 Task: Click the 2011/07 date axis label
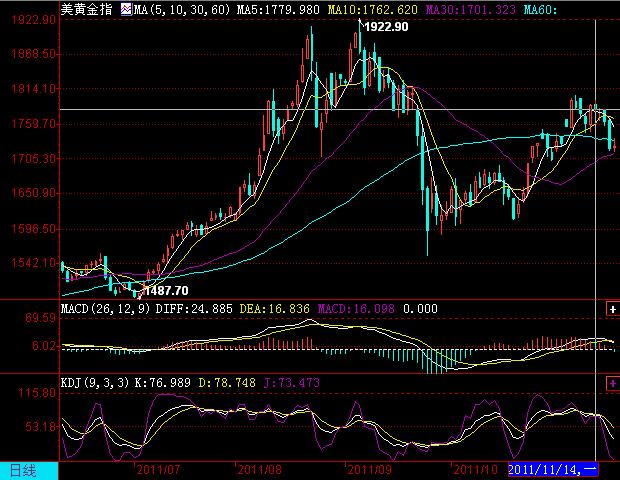(159, 470)
